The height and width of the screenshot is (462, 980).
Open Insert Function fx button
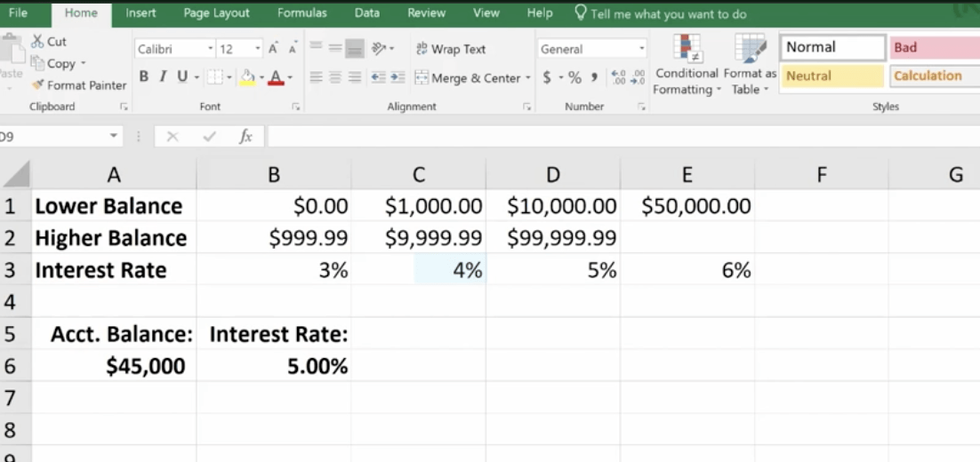tap(245, 137)
